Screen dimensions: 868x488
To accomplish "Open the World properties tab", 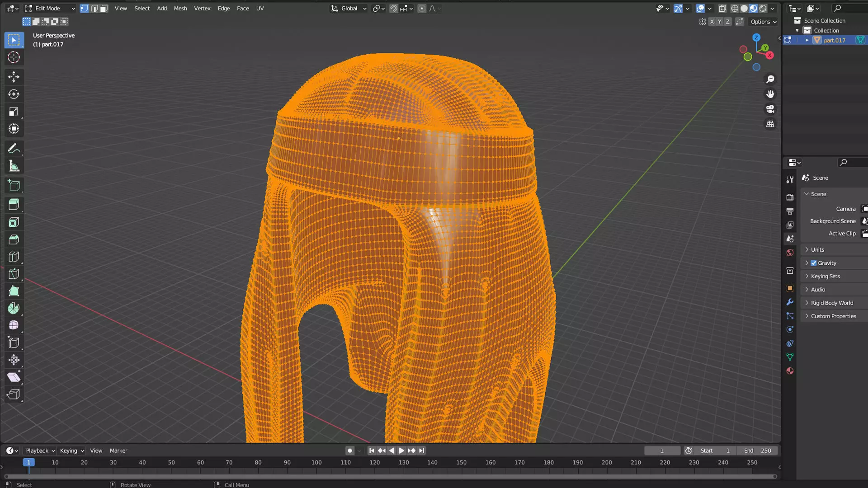I will (790, 253).
